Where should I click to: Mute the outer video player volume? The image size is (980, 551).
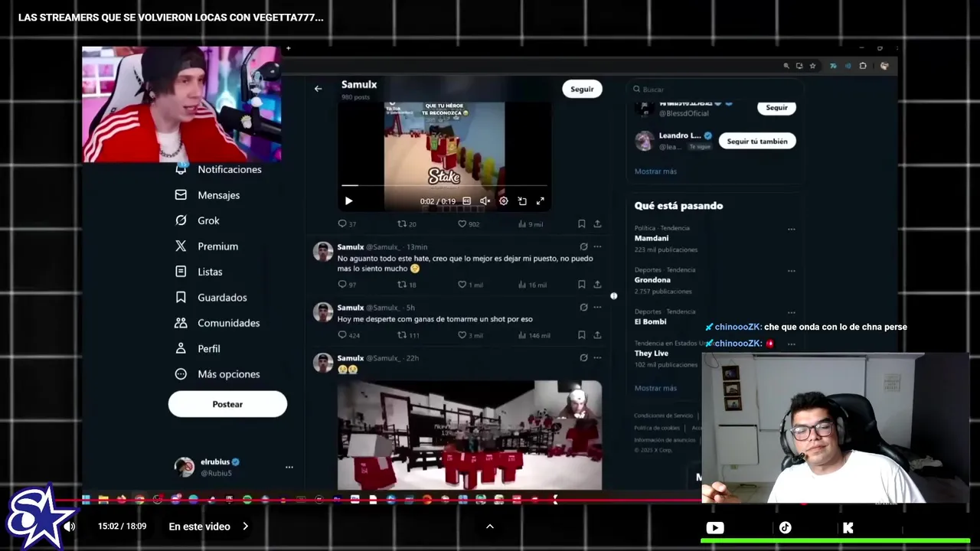70,527
